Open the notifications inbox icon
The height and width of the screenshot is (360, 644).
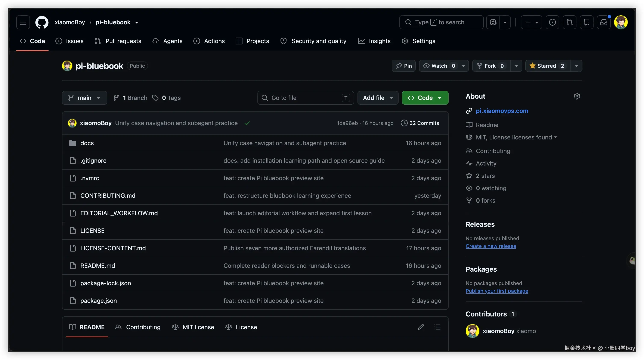pyautogui.click(x=604, y=22)
